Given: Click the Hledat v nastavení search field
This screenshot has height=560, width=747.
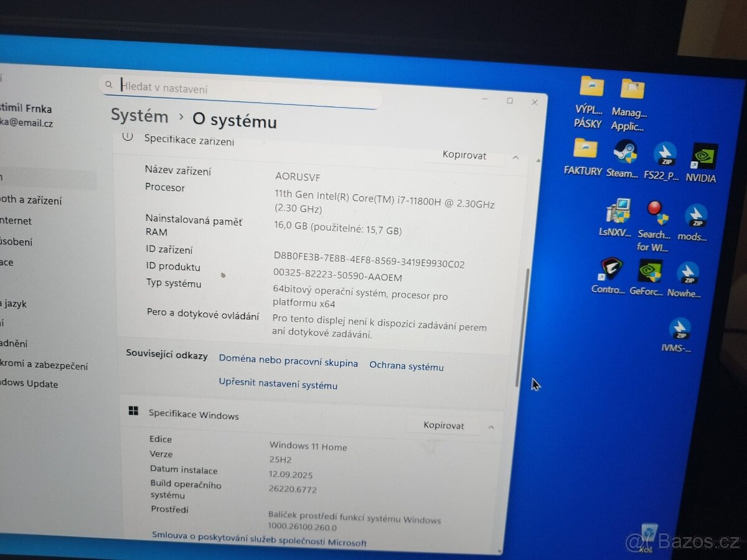Looking at the screenshot, I should pos(240,91).
